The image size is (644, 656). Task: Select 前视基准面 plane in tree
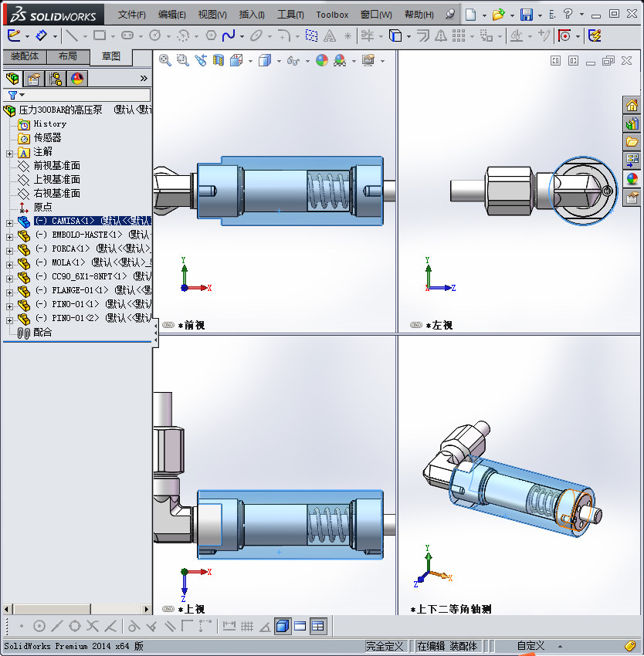point(57,166)
